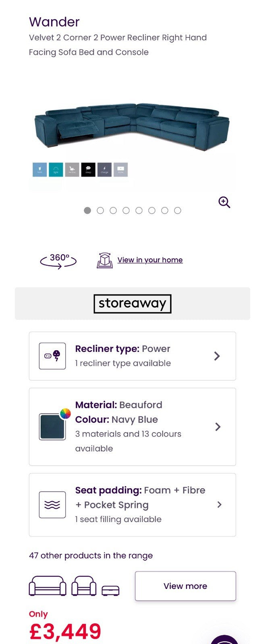Select the last image carousel dot
Viewport: 280px width, 644px height.
click(178, 211)
